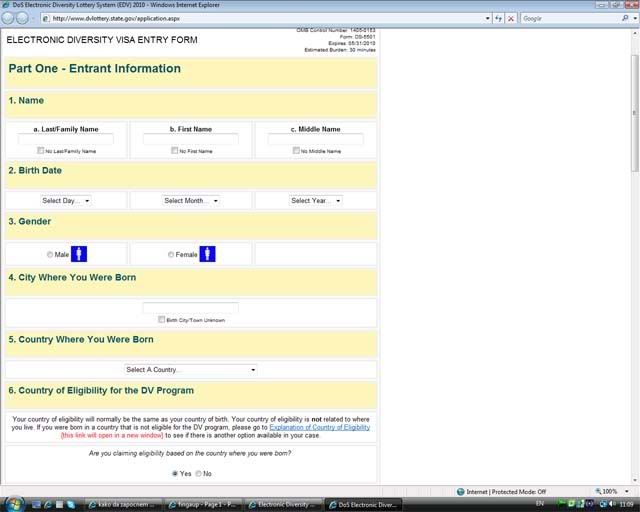Click the system clock showing 11:09
This screenshot has width=640, height=512.
[627, 504]
